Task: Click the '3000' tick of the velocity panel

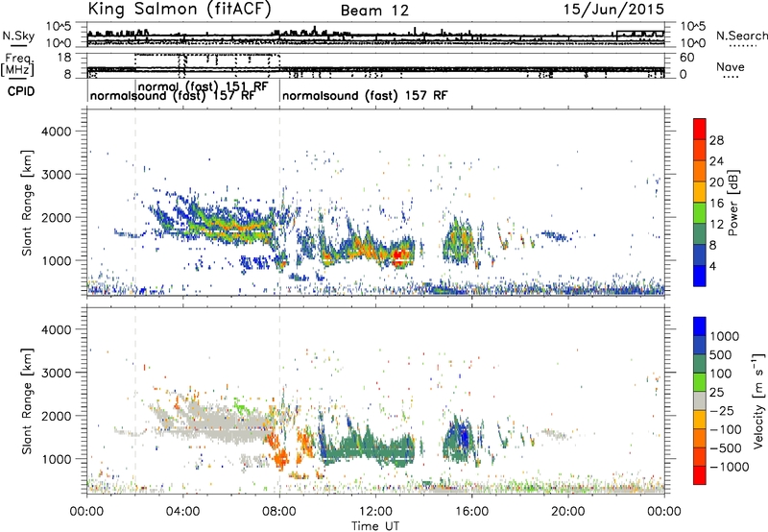Action: pyautogui.click(x=56, y=373)
